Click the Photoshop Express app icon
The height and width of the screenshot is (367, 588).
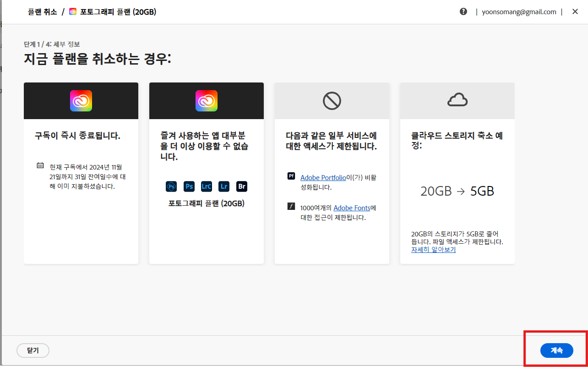171,186
